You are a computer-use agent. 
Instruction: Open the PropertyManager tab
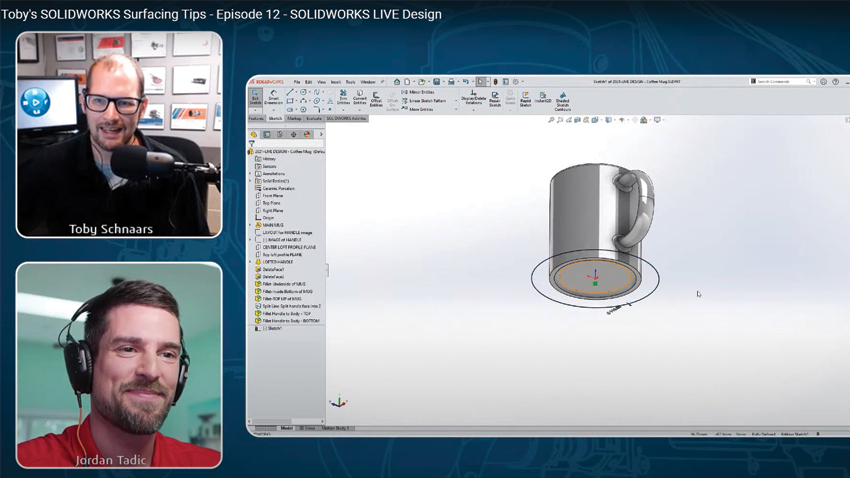[267, 134]
